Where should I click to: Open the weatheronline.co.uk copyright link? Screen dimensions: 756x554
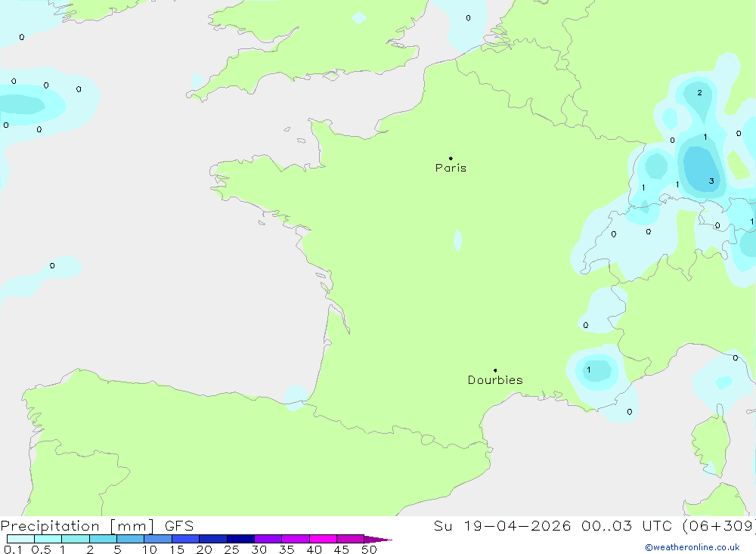692,547
